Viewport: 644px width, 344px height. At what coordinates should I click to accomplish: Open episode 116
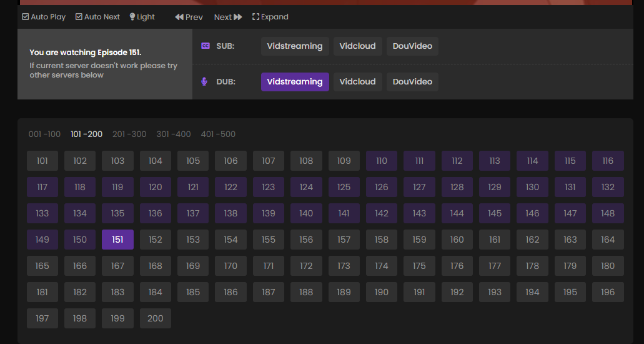(x=608, y=161)
